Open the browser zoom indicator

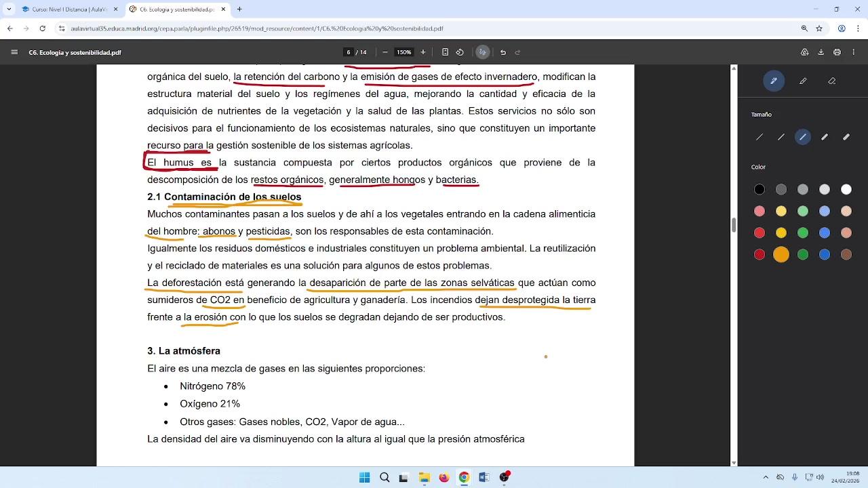pyautogui.click(x=804, y=28)
